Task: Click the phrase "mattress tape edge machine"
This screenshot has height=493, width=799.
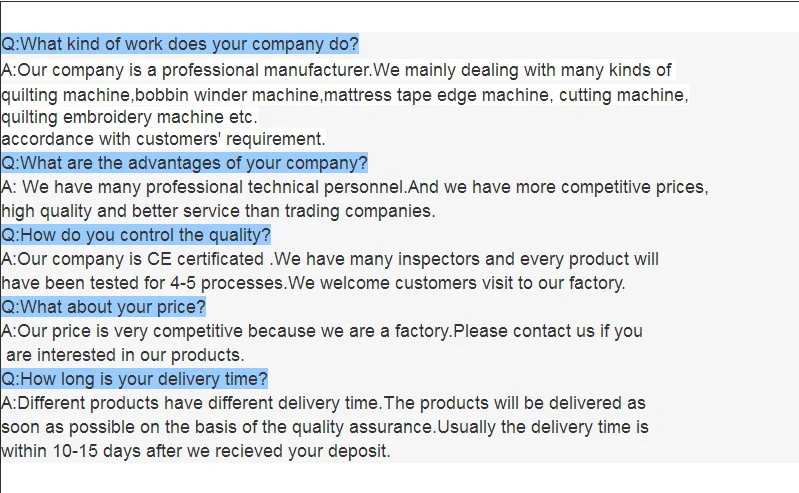Action: tap(437, 95)
